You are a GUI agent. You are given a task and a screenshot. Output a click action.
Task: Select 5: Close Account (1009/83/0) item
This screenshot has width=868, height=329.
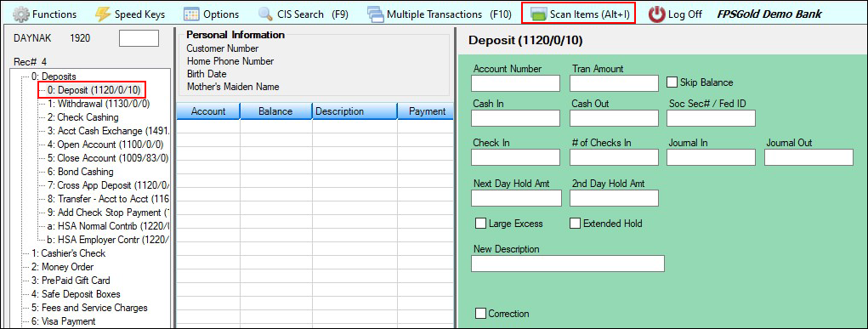[108, 158]
